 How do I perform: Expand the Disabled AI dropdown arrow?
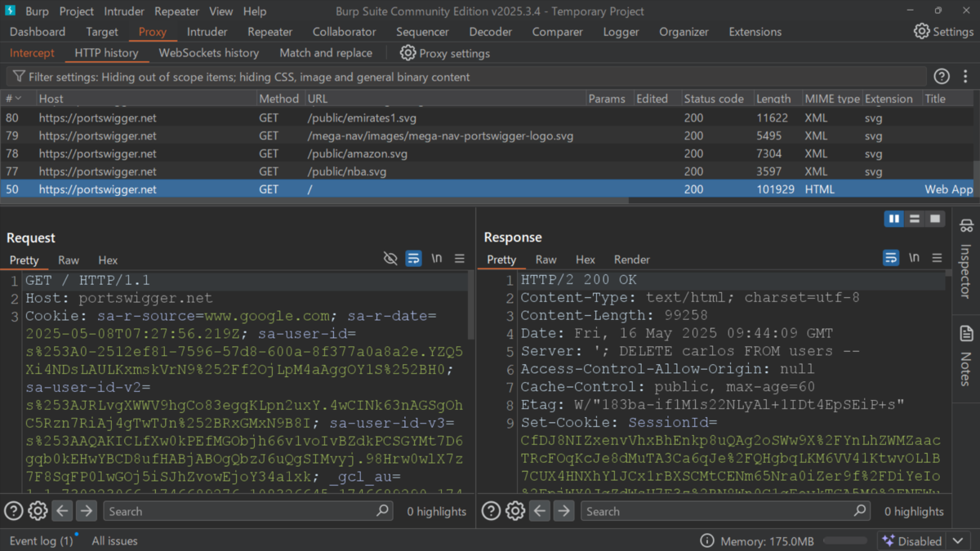[957, 541]
